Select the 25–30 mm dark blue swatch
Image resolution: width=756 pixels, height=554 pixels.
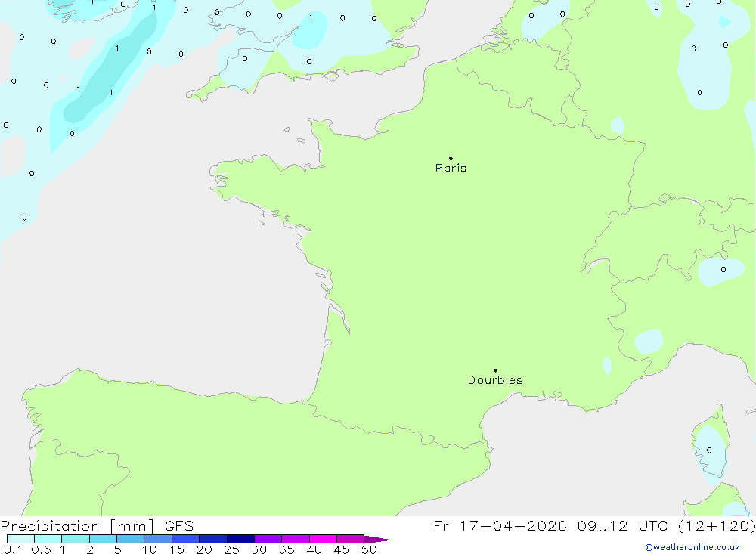(x=240, y=539)
